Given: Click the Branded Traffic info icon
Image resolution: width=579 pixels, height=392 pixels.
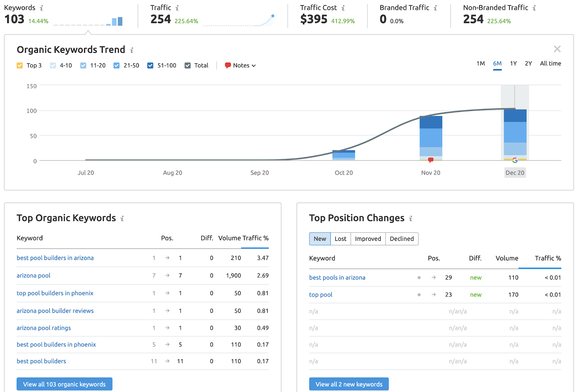Looking at the screenshot, I should point(435,8).
